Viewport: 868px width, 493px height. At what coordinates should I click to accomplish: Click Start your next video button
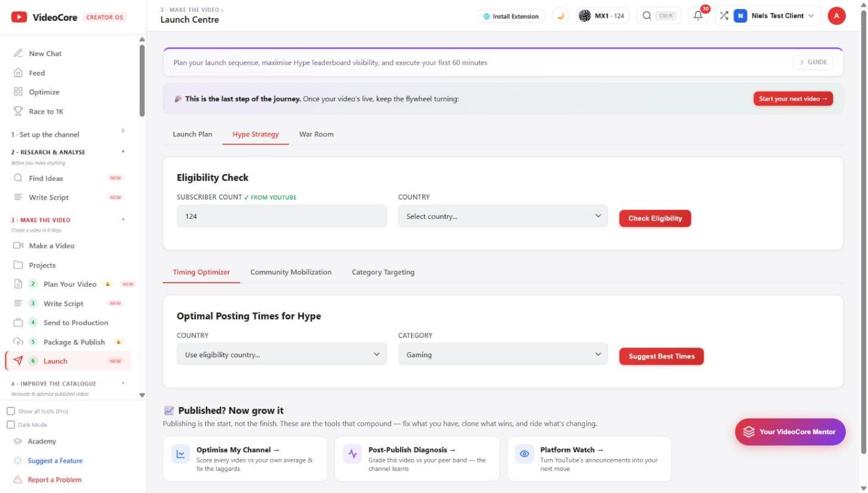point(793,99)
